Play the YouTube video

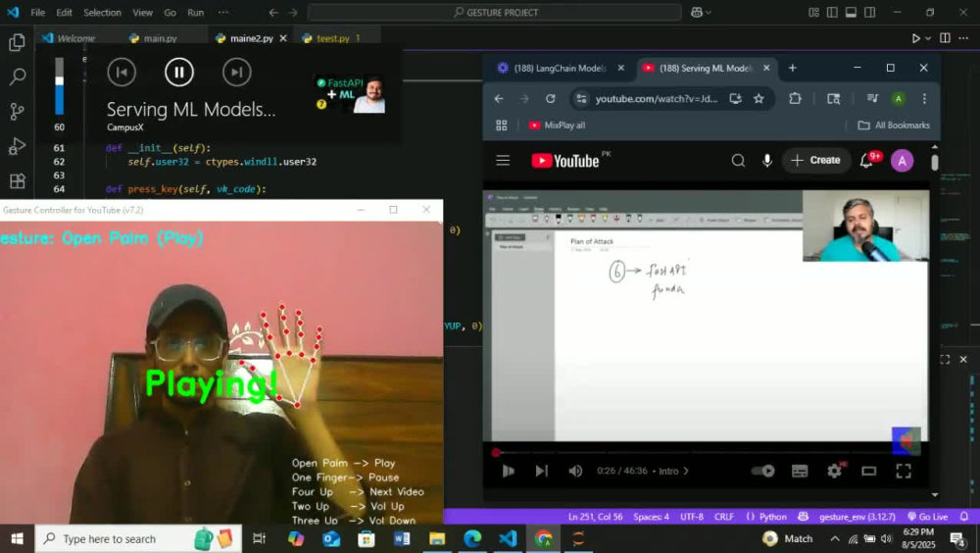coord(508,471)
